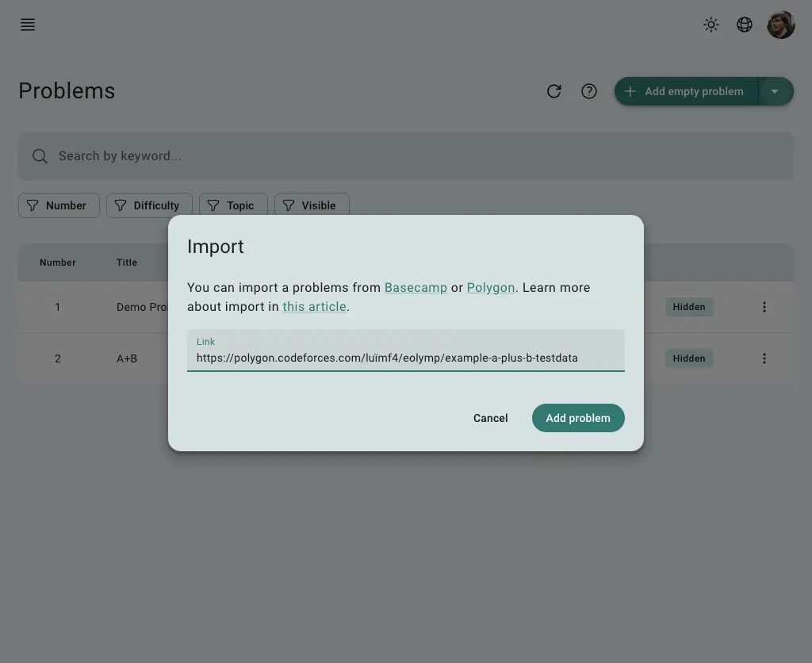The image size is (812, 663).
Task: Toggle the Visible filter chip
Action: point(312,205)
